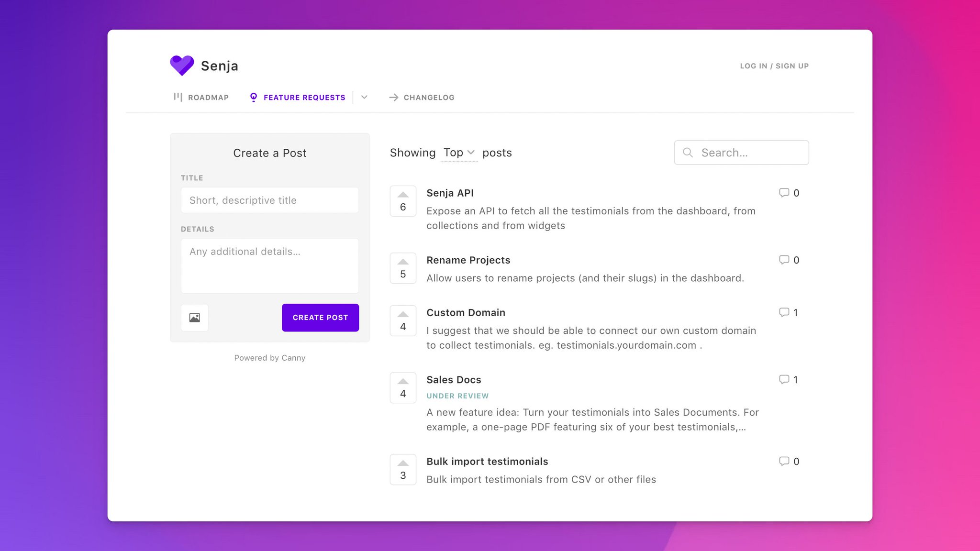Attach an image using the image icon

(195, 318)
